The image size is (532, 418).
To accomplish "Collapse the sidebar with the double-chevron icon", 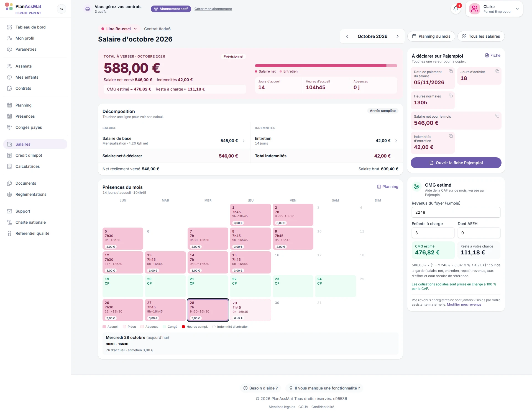I will pos(62,9).
